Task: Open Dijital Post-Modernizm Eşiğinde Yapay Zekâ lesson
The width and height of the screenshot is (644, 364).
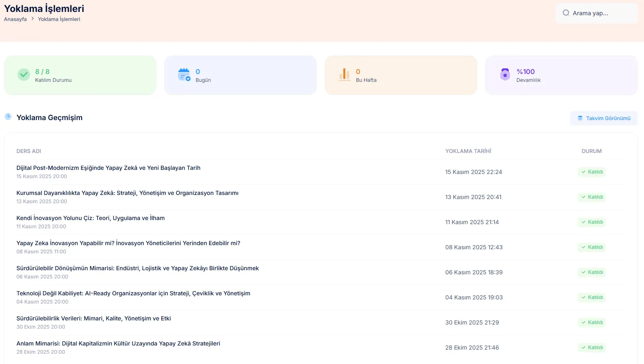Action: click(108, 168)
